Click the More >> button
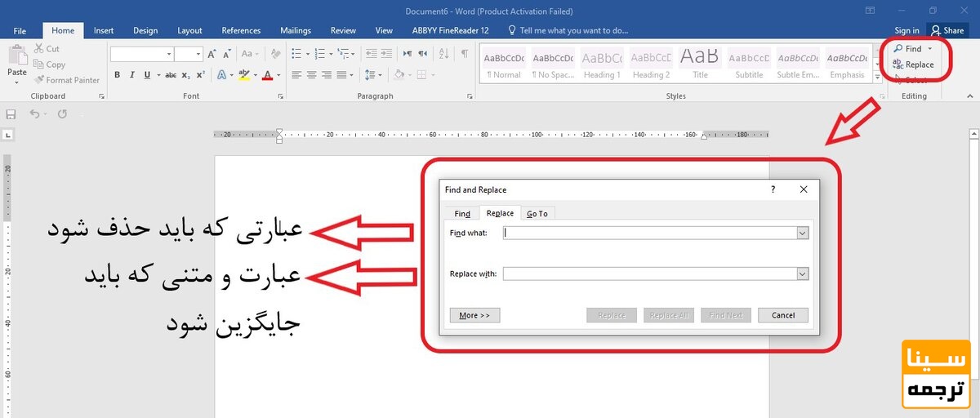Screen dimensions: 980x418 pyautogui.click(x=474, y=315)
